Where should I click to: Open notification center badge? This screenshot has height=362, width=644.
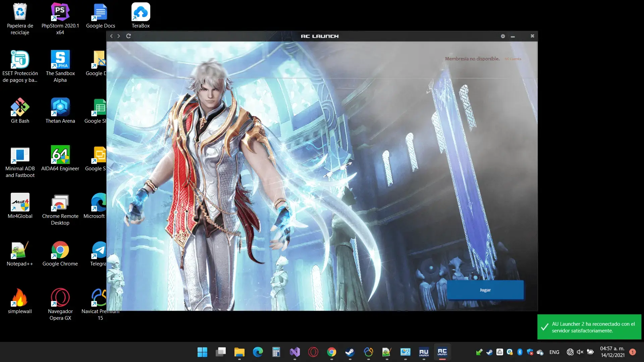point(633,352)
